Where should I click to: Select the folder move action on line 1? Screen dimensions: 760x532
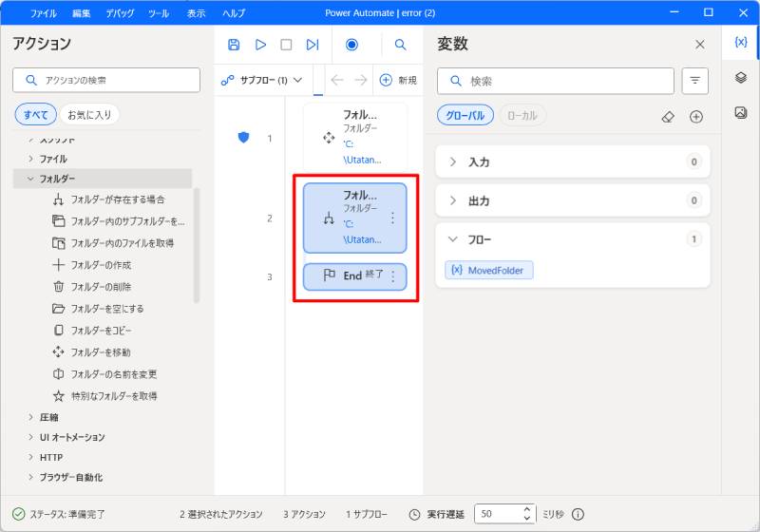click(x=354, y=138)
